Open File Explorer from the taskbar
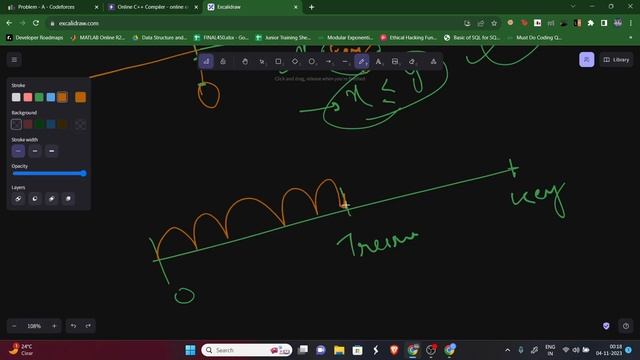 (339, 350)
